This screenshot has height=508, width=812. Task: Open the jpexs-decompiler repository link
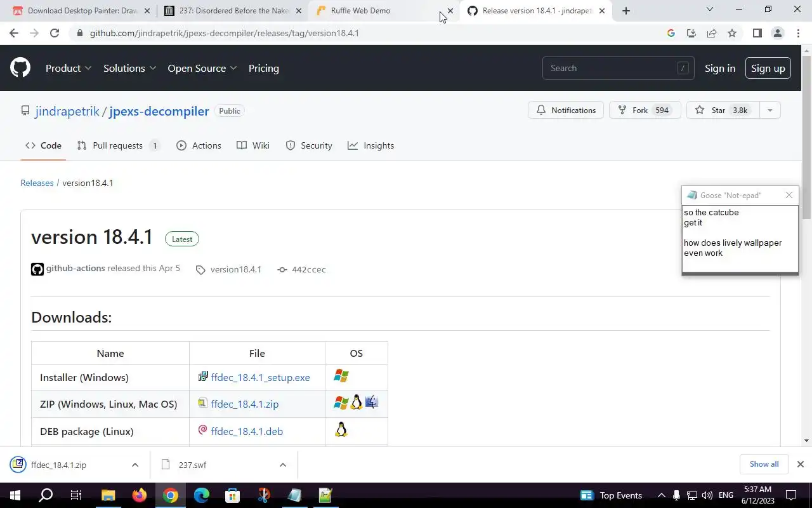coord(159,111)
